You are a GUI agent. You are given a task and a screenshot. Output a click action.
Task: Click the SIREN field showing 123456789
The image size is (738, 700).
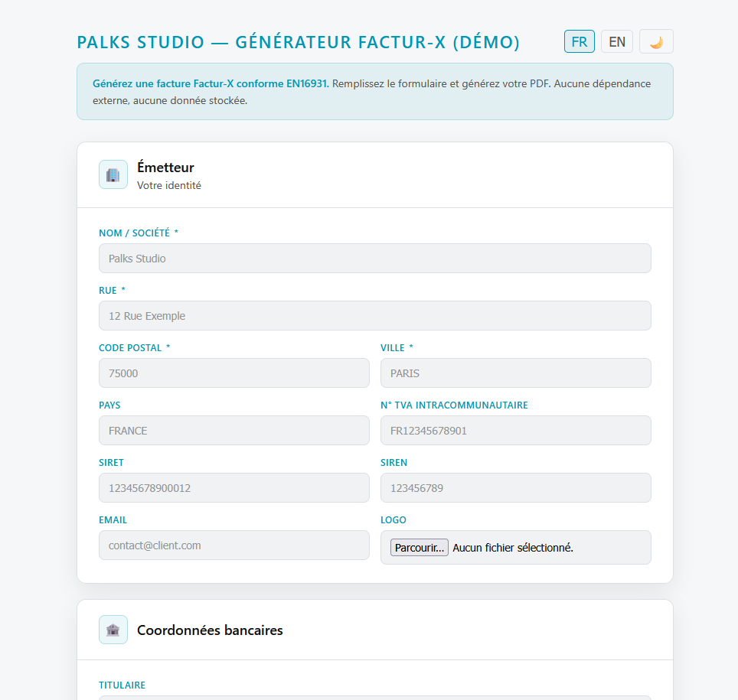coord(515,487)
